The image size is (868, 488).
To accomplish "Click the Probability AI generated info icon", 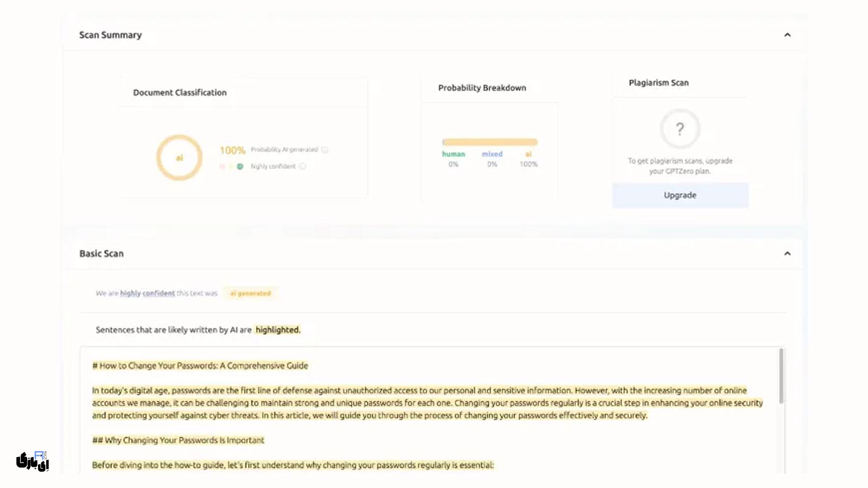I will [x=324, y=150].
